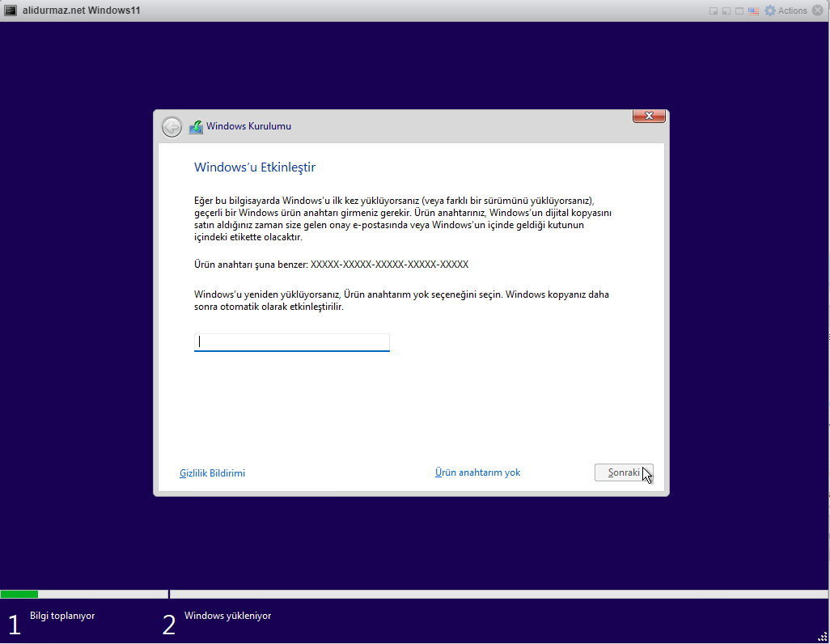Image resolution: width=830 pixels, height=644 pixels.
Task: Open the Actions gear menu
Action: pyautogui.click(x=786, y=11)
